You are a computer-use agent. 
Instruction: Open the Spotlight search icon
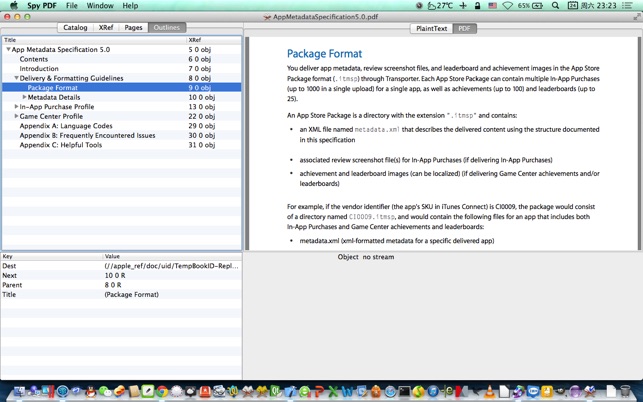tap(556, 6)
